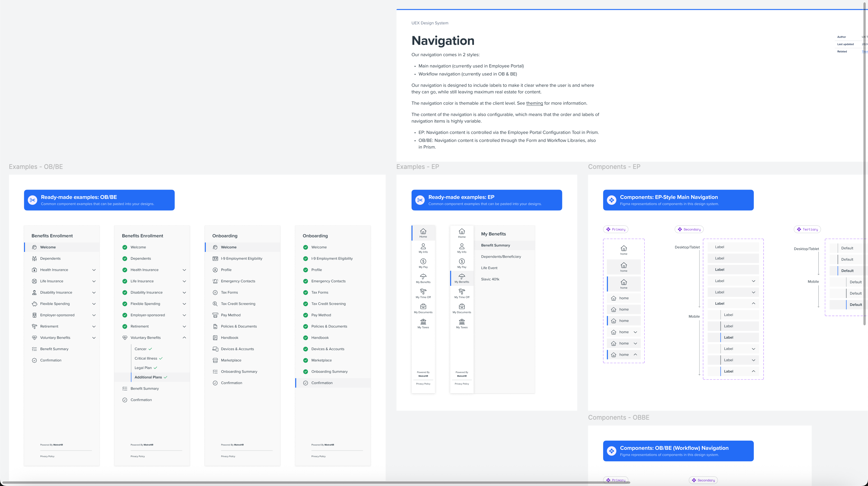
Task: Click the component icon in EP-Style Main Navigation banner
Action: [x=611, y=200]
